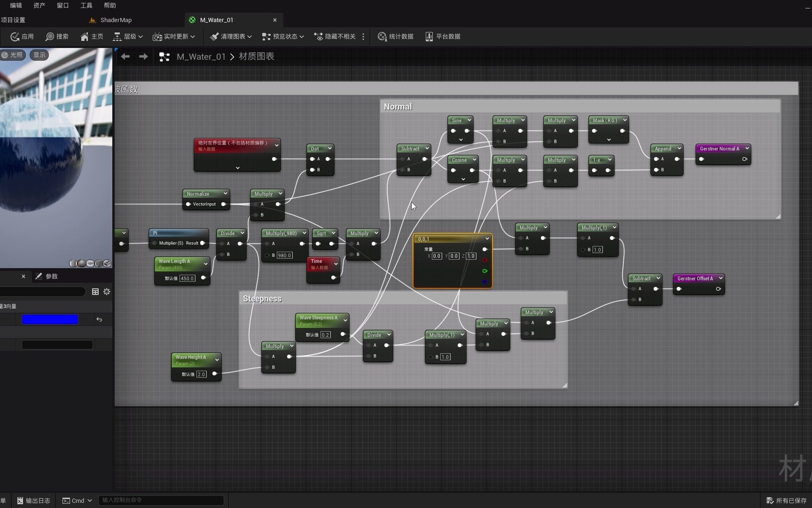Close the M_Water_01 tab
This screenshot has width=812, height=508.
275,20
